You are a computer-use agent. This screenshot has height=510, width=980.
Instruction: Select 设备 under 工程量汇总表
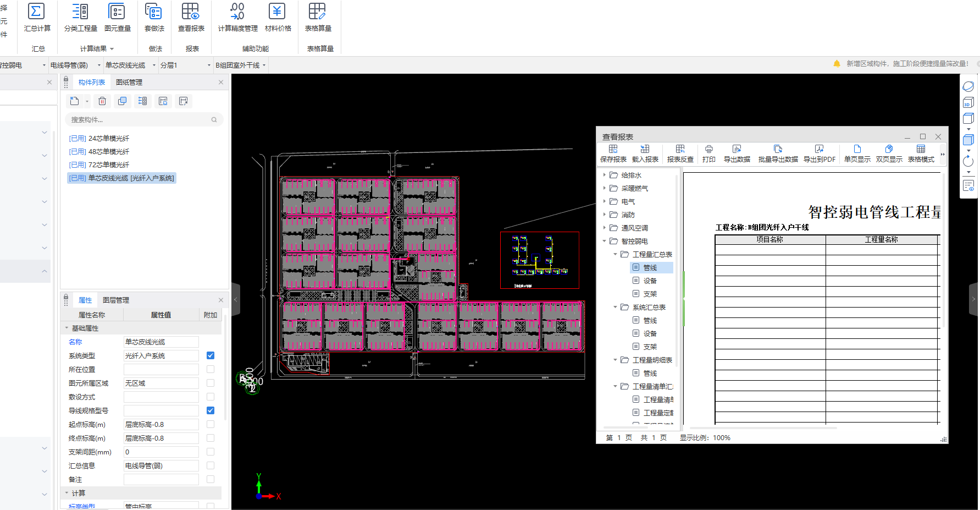tap(650, 281)
